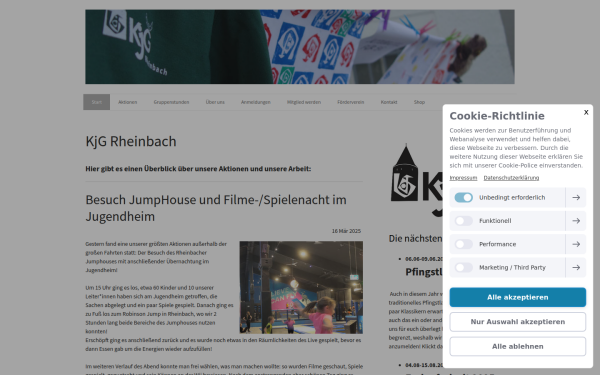Image resolution: width=600 pixels, height=375 pixels.
Task: Open the Förderverein menu item
Action: [x=351, y=102]
